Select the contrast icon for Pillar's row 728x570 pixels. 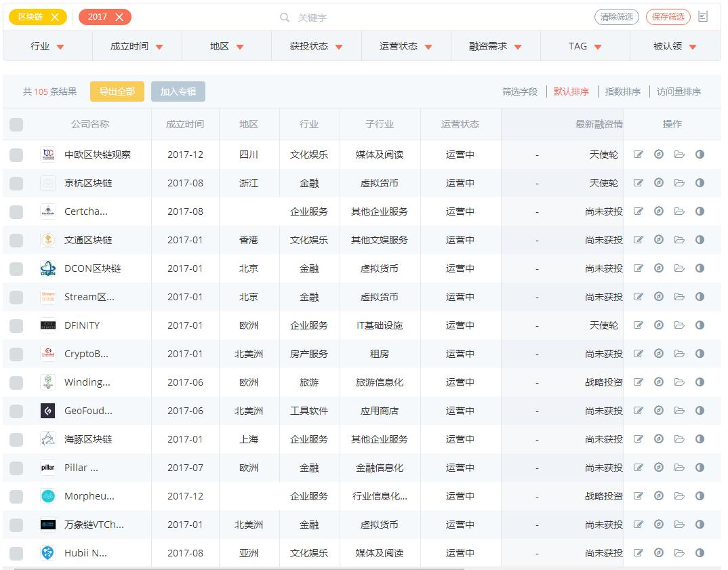coord(700,467)
